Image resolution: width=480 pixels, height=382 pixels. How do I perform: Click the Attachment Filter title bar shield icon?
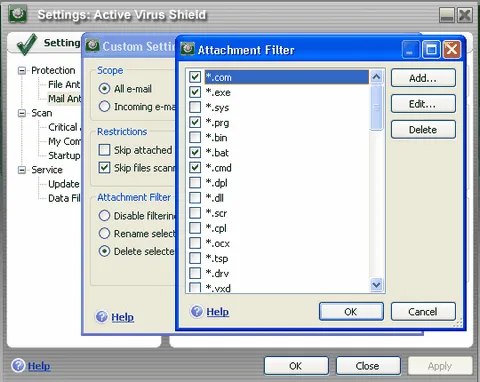pyautogui.click(x=188, y=49)
